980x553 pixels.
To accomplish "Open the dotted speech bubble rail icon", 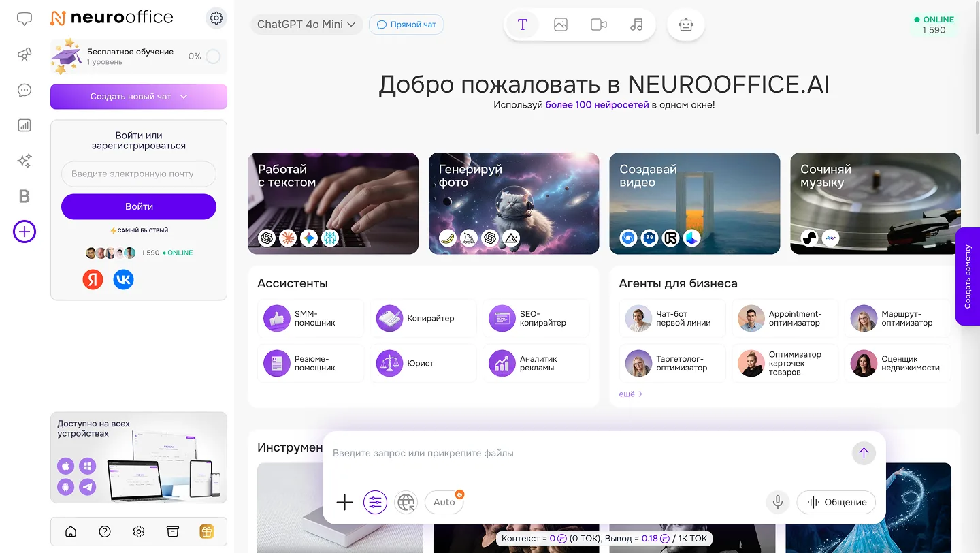I will coord(24,90).
